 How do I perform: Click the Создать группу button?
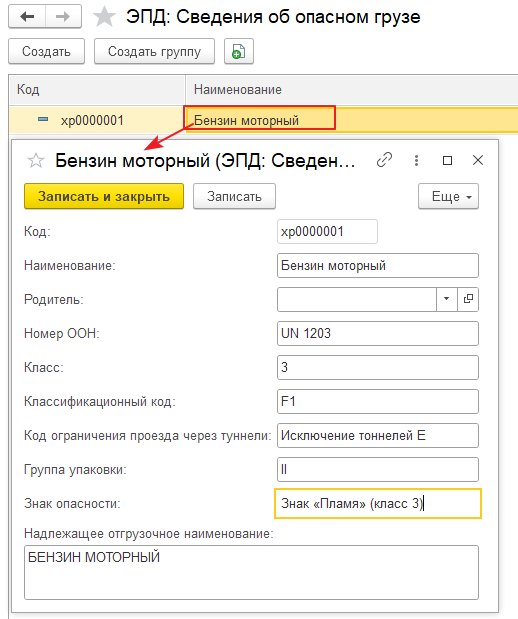coord(154,51)
